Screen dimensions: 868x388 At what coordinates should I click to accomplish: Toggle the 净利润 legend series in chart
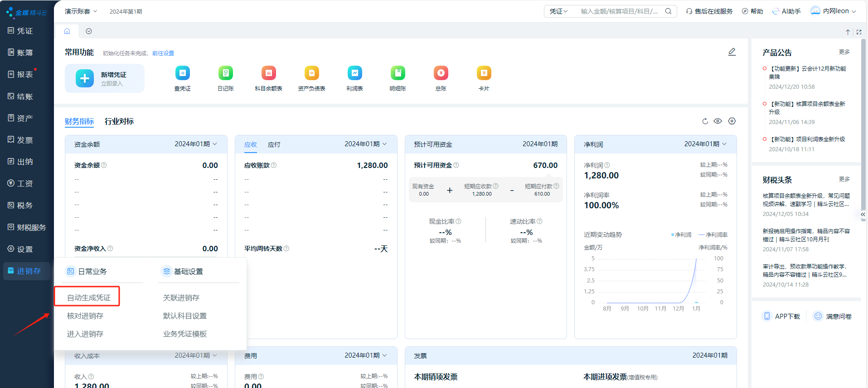click(x=681, y=235)
